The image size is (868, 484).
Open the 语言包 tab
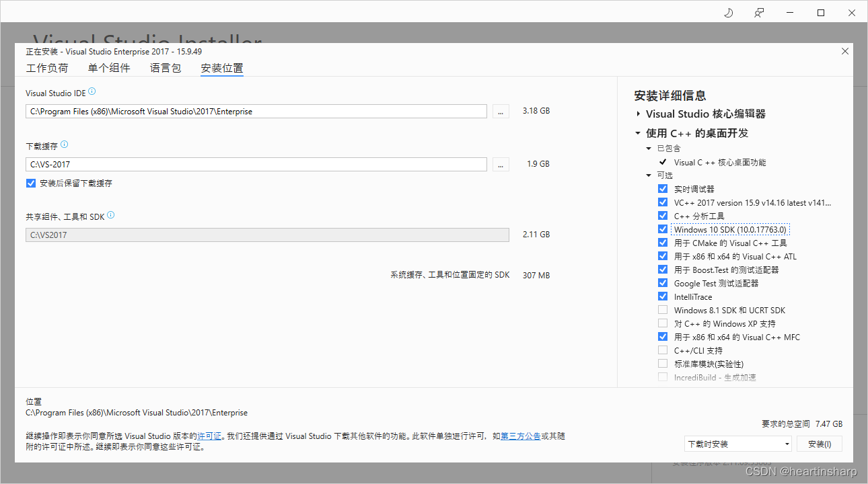click(165, 68)
